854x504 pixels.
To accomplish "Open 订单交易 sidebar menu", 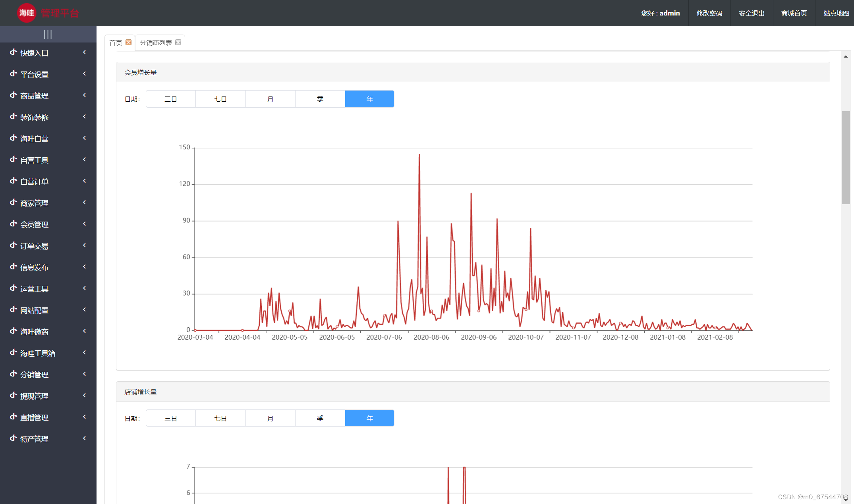I will (x=35, y=246).
